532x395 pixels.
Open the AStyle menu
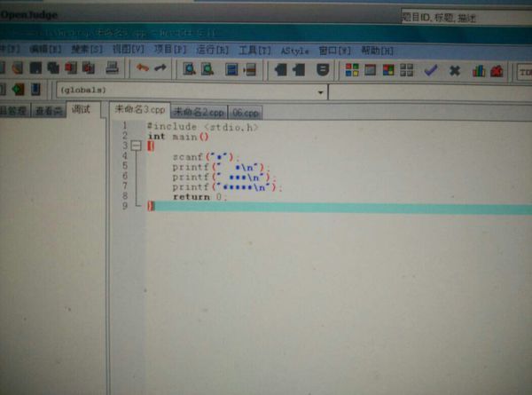(x=295, y=51)
